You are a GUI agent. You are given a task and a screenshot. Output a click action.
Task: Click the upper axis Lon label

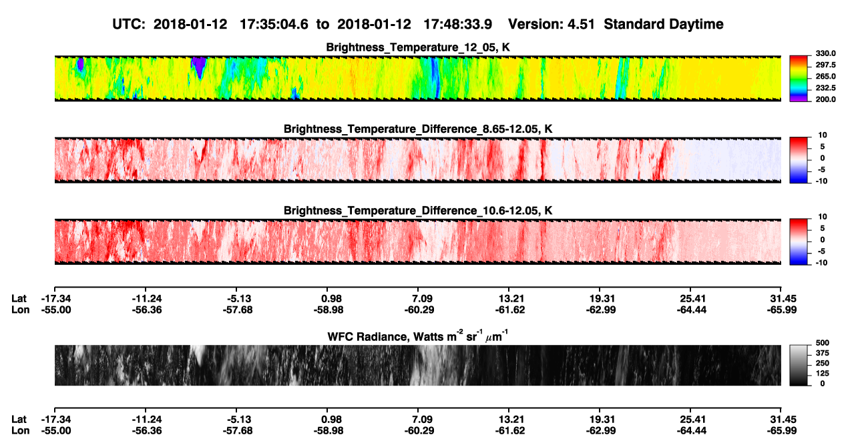pyautogui.click(x=19, y=310)
